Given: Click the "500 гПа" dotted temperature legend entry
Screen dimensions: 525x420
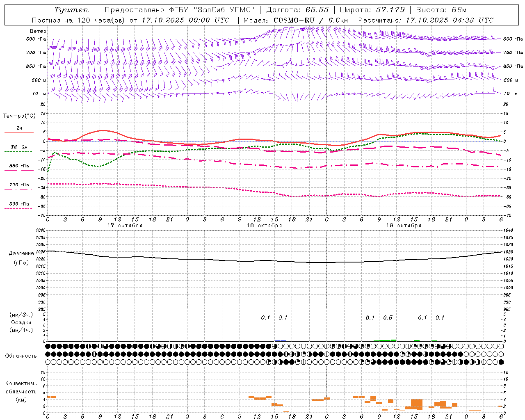Looking at the screenshot, I should point(19,204).
